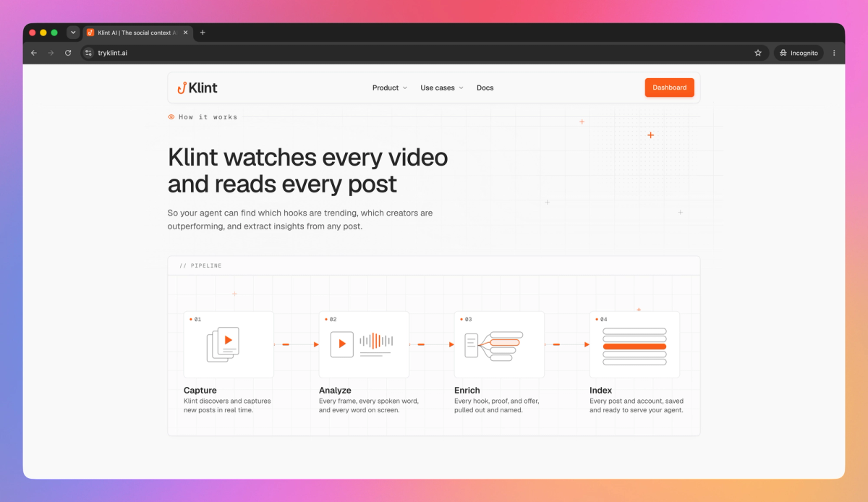Open the Docs link
The image size is (868, 502).
[485, 88]
